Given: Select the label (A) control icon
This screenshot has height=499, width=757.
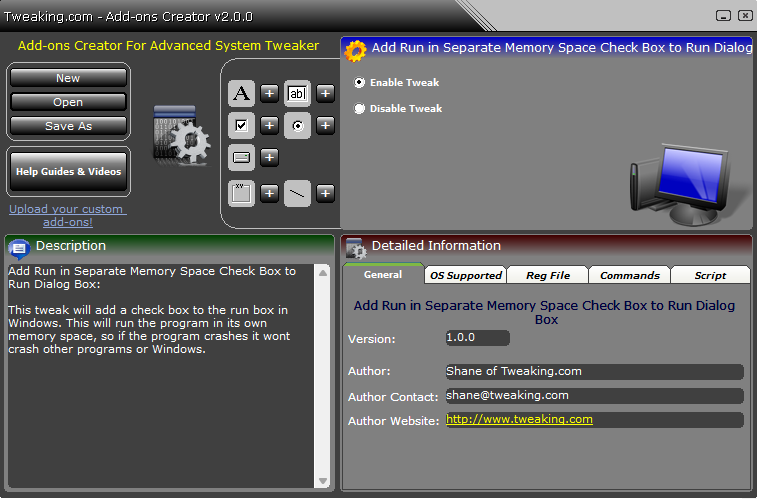Looking at the screenshot, I should click(x=241, y=94).
